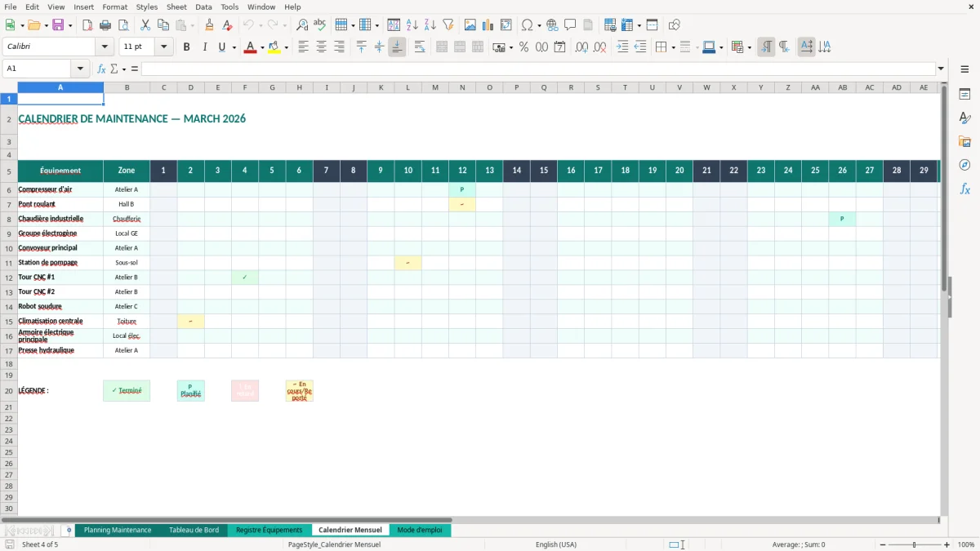Click the Sidebar Settings hamburger button
980x551 pixels.
pos(964,71)
